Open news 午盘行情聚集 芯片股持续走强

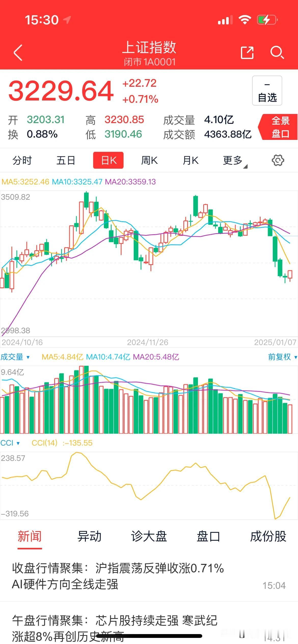149,623
